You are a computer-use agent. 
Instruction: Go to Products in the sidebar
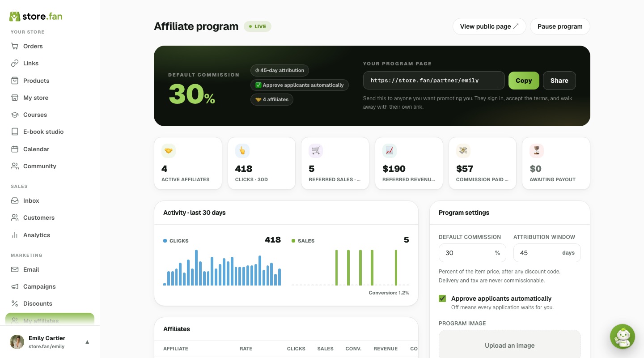(50, 81)
